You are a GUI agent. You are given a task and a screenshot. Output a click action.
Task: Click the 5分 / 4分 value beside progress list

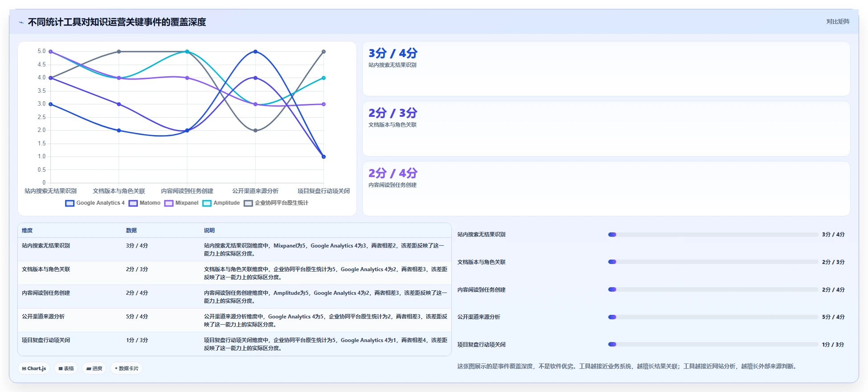(x=833, y=317)
